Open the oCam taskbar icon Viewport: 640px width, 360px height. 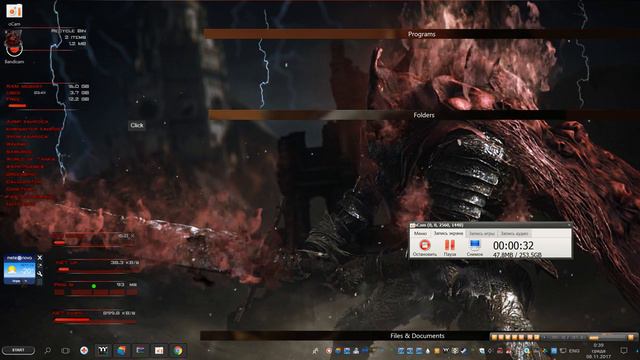[x=159, y=350]
